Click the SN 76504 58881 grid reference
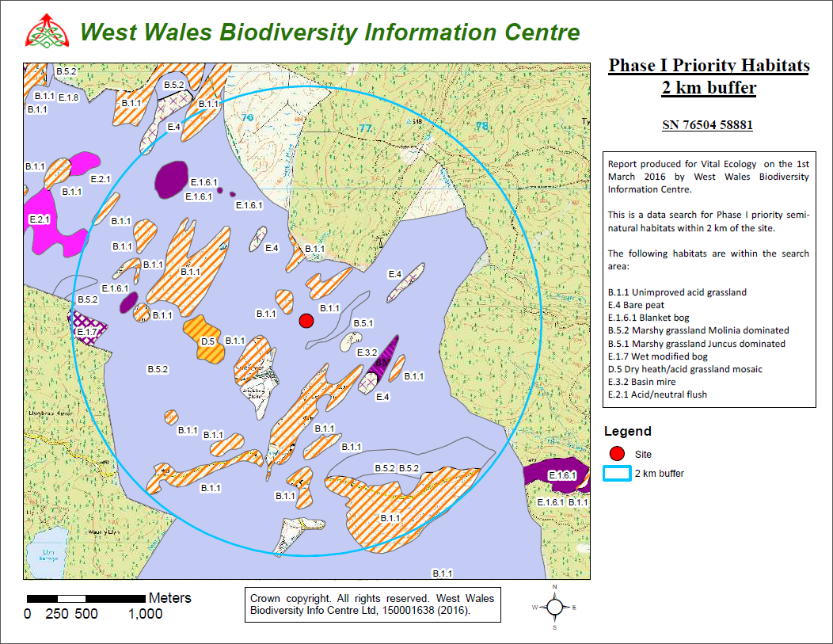Image resolution: width=833 pixels, height=644 pixels. click(708, 125)
